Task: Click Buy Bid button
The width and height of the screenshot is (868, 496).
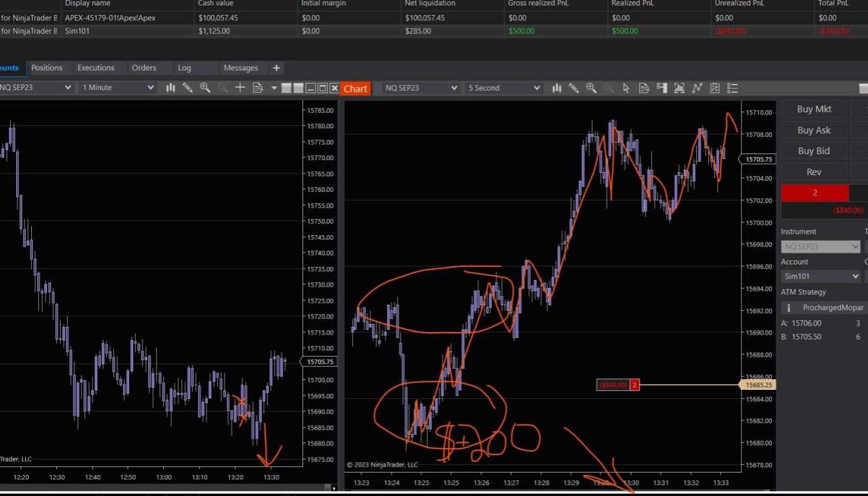Action: 814,151
